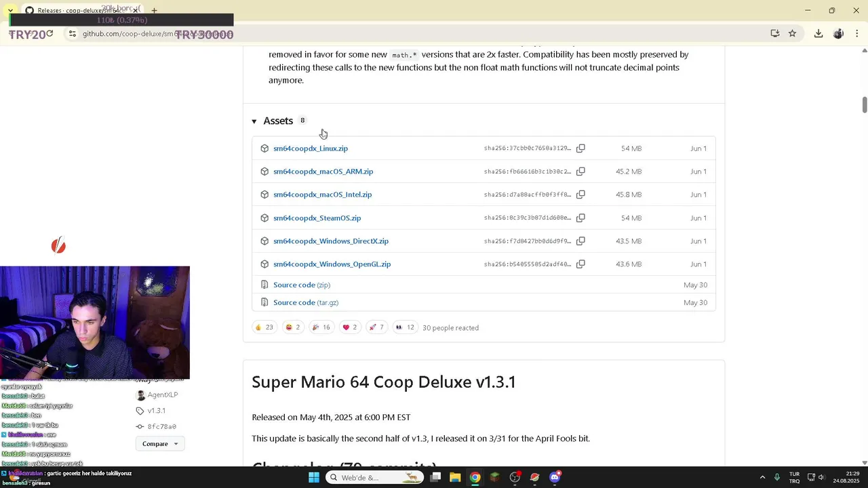This screenshot has height=488, width=868.
Task: Click the Windows taskbar search box
Action: coord(374,477)
